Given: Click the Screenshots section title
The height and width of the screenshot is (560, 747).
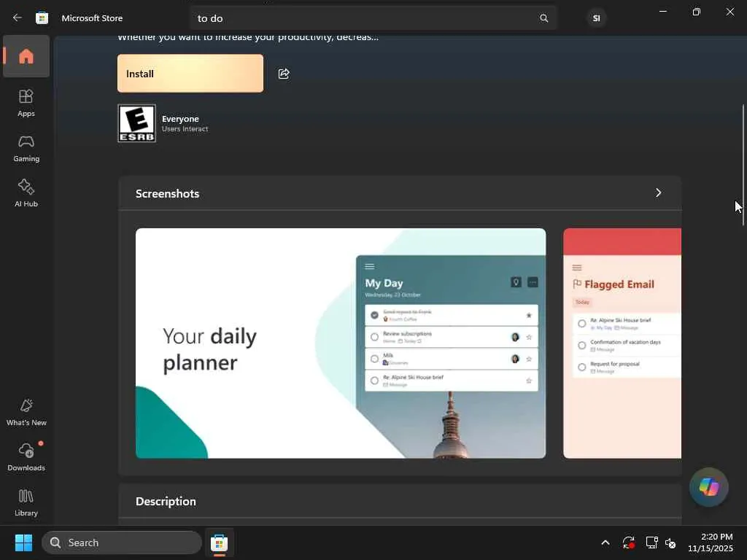Looking at the screenshot, I should pyautogui.click(x=167, y=193).
